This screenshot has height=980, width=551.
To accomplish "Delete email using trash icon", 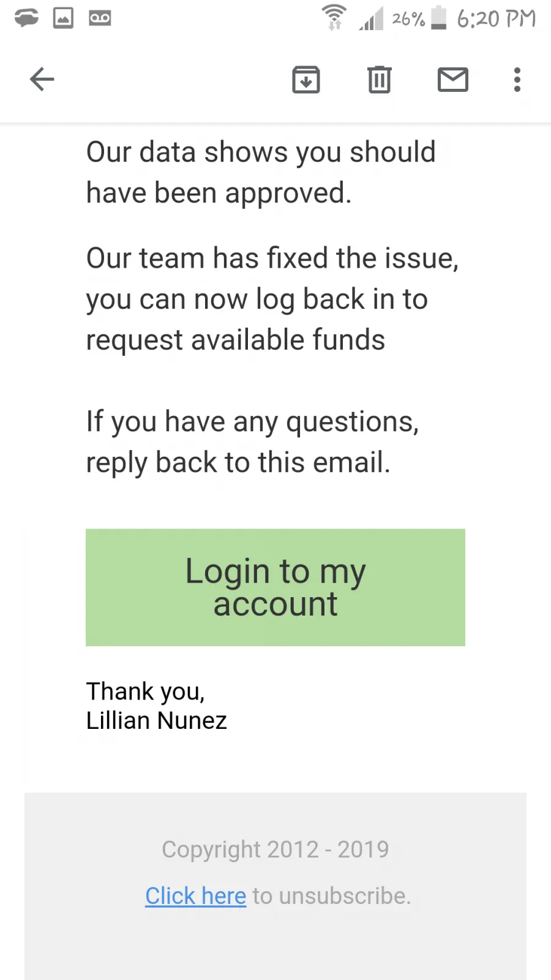I will pos(380,79).
